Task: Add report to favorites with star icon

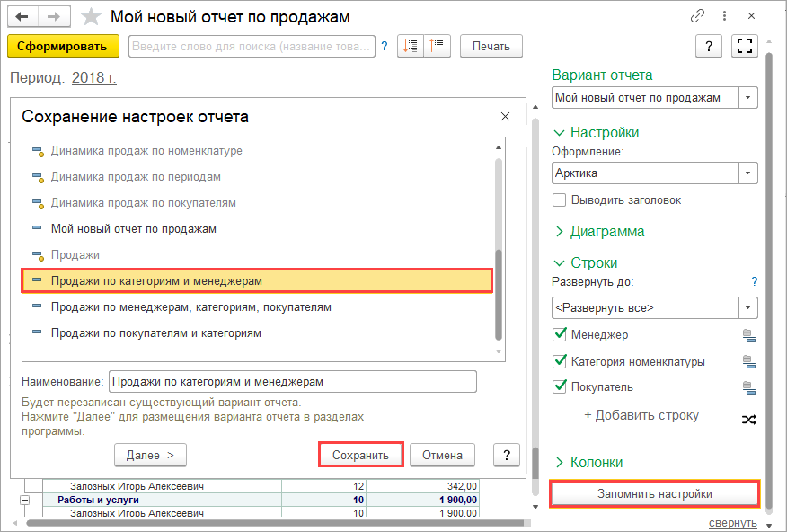Action: click(x=91, y=17)
